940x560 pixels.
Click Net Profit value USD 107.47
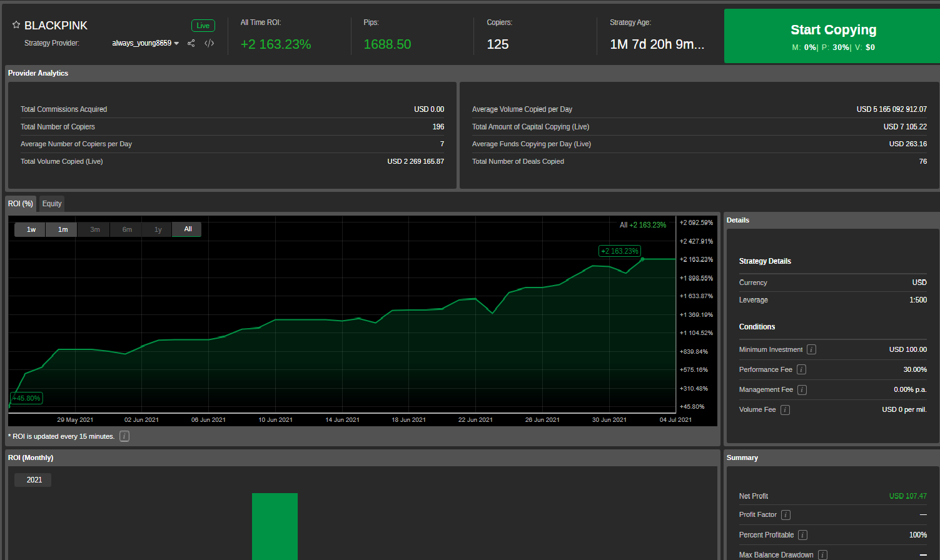click(x=908, y=496)
